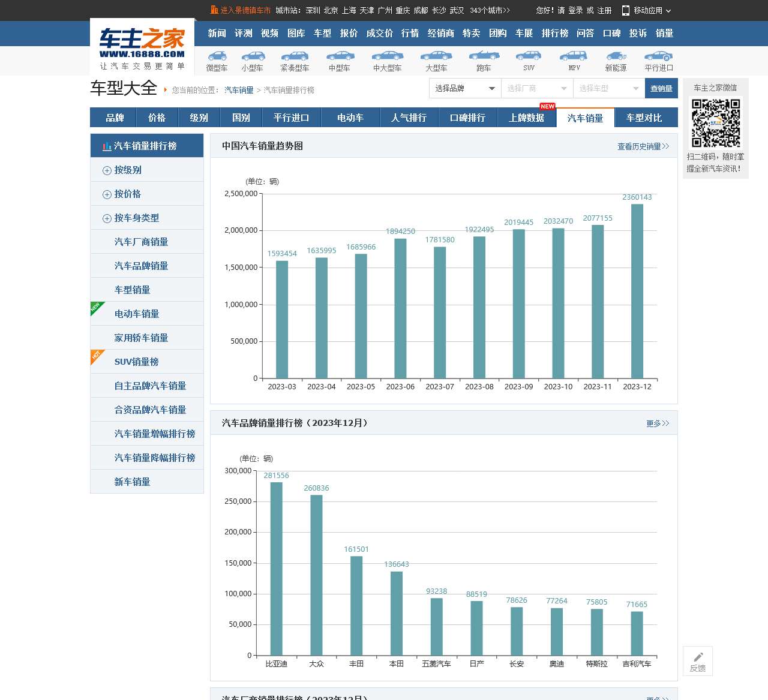Show more cities via 343个城市>>
The height and width of the screenshot is (700, 768).
point(490,10)
